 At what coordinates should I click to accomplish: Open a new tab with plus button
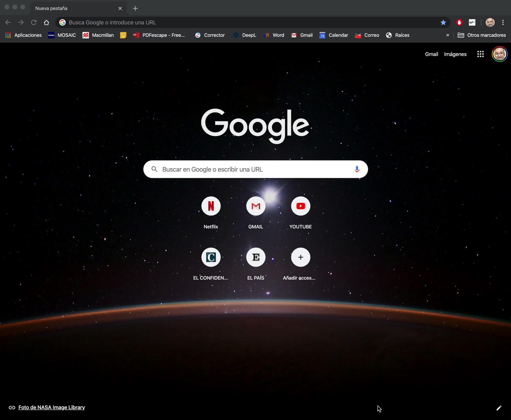pos(135,8)
